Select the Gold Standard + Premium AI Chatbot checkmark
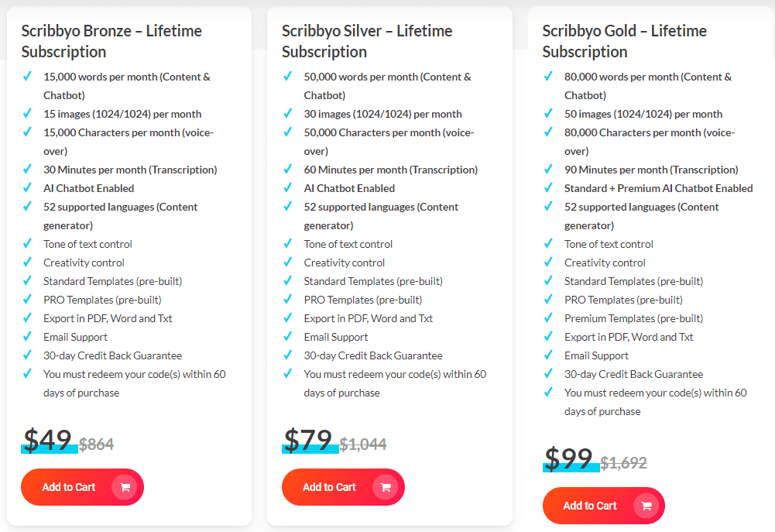Image resolution: width=775 pixels, height=532 pixels. pyautogui.click(x=547, y=188)
